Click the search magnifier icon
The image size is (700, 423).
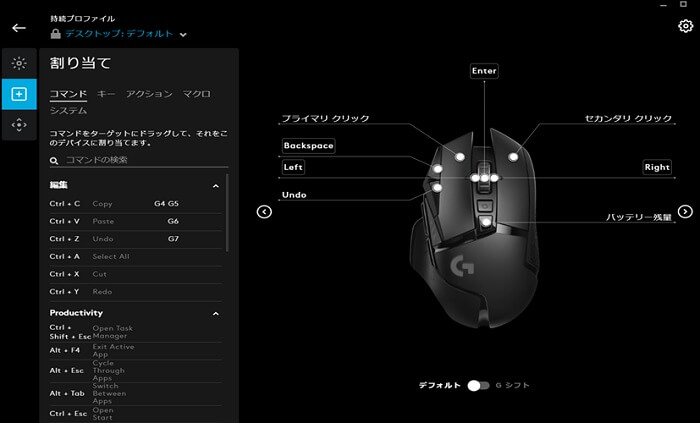point(54,160)
